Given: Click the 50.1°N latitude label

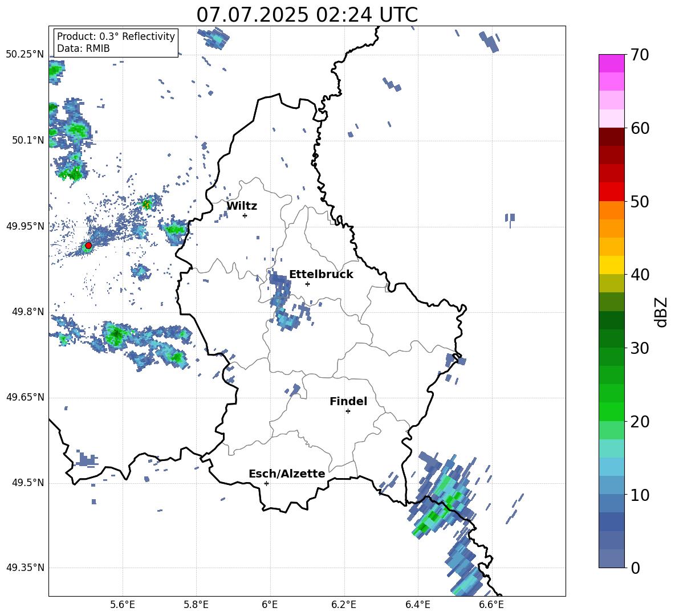Looking at the screenshot, I should (x=28, y=140).
